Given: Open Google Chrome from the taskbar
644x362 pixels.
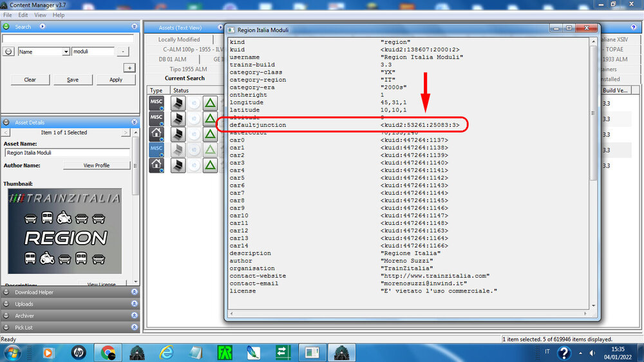Looking at the screenshot, I should tap(108, 353).
